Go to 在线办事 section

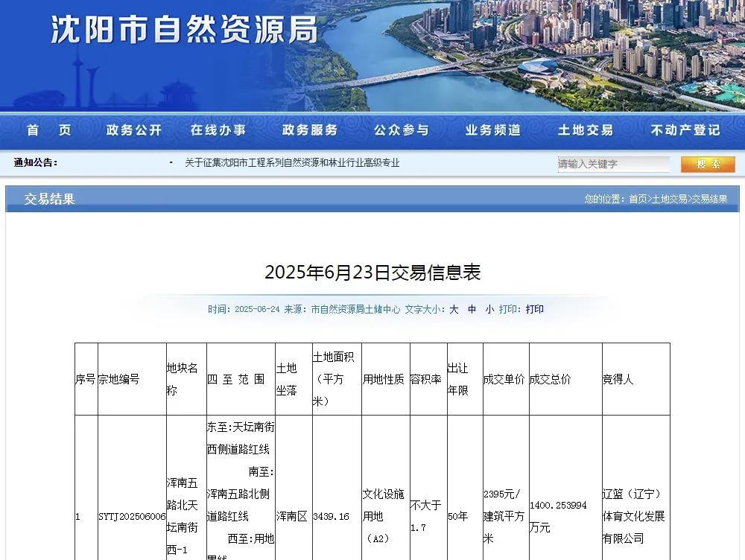[218, 130]
